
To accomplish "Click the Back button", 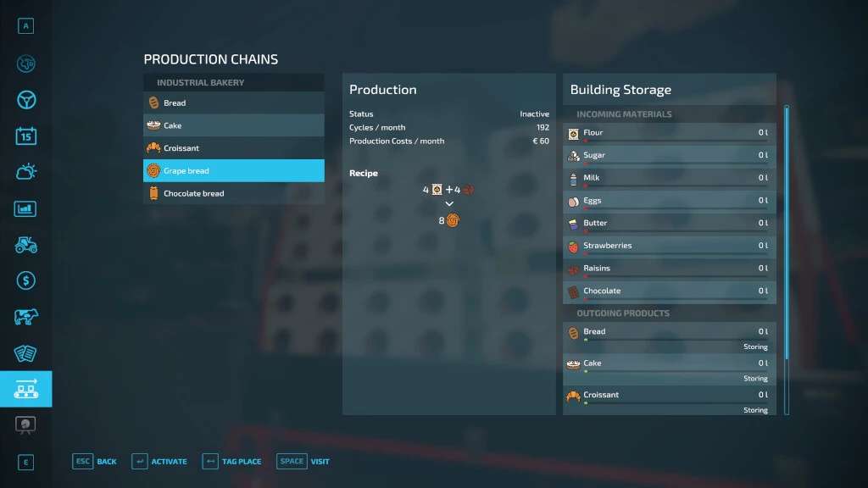I will [x=95, y=462].
